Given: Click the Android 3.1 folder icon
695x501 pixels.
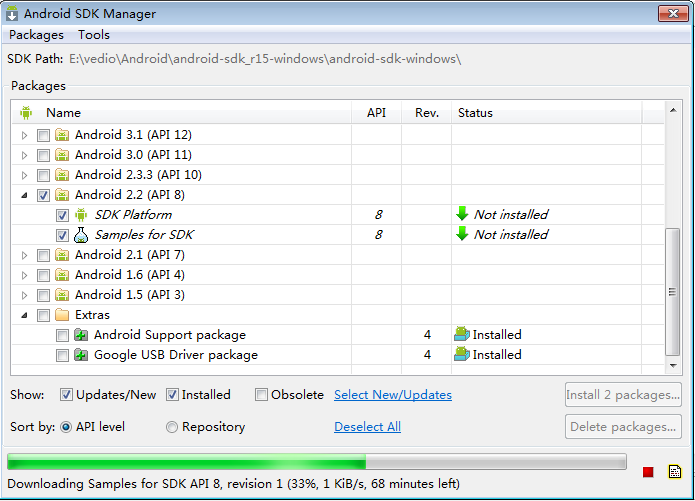Looking at the screenshot, I should click(x=62, y=135).
